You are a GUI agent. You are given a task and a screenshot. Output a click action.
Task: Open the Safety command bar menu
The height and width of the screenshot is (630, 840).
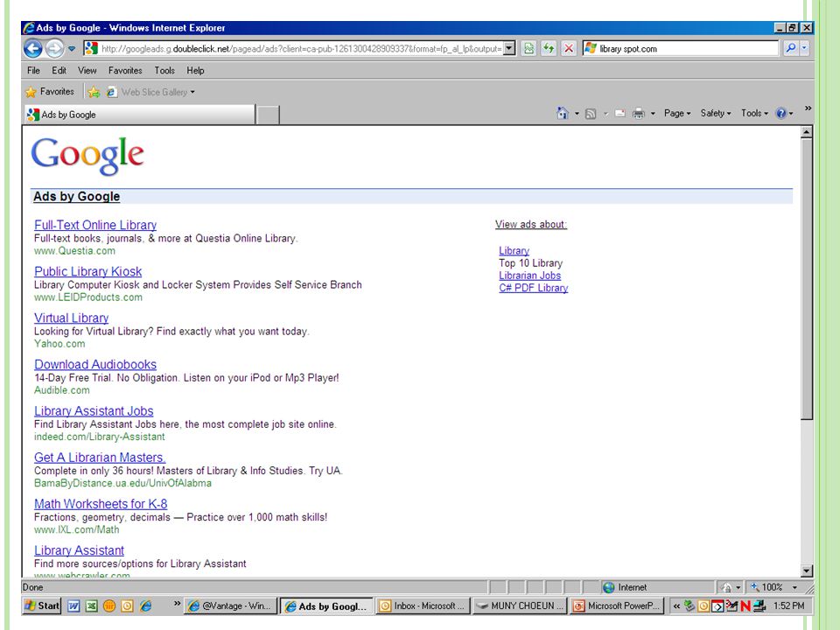(x=715, y=113)
